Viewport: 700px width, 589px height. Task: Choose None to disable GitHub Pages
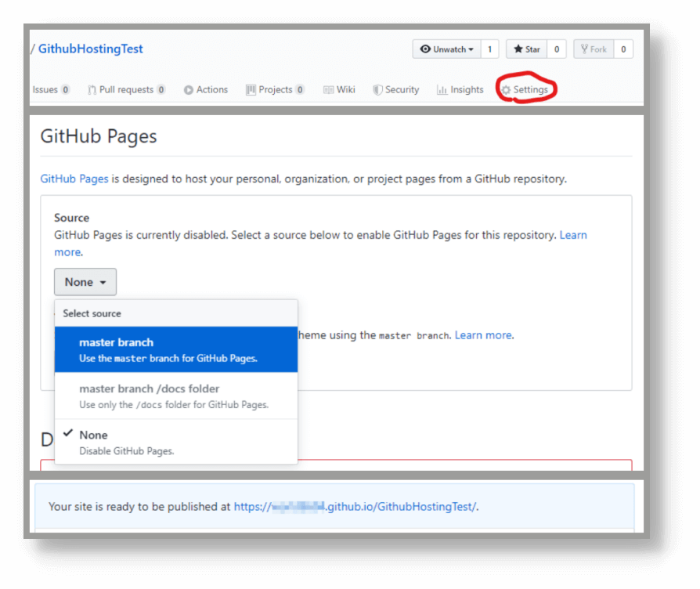click(176, 442)
